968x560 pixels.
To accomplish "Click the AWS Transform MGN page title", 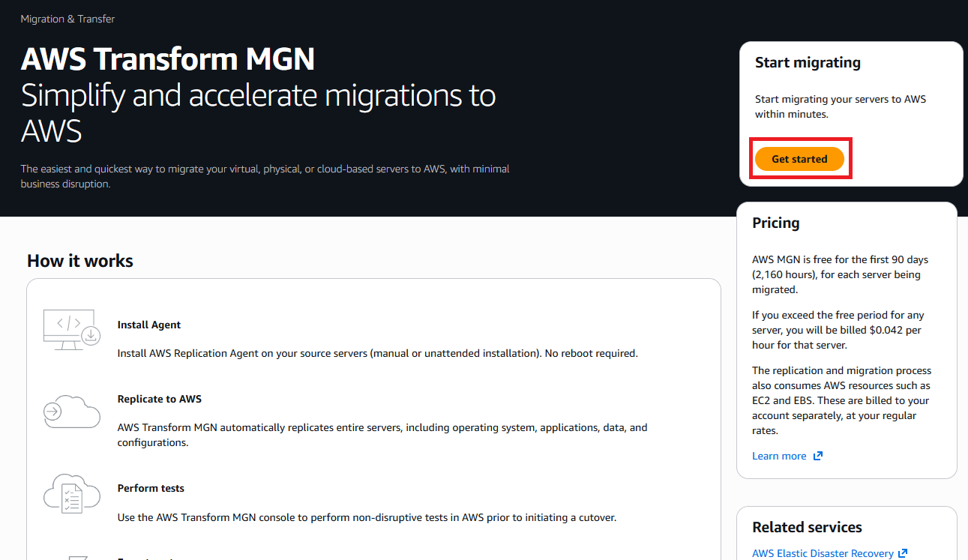I will coord(168,58).
